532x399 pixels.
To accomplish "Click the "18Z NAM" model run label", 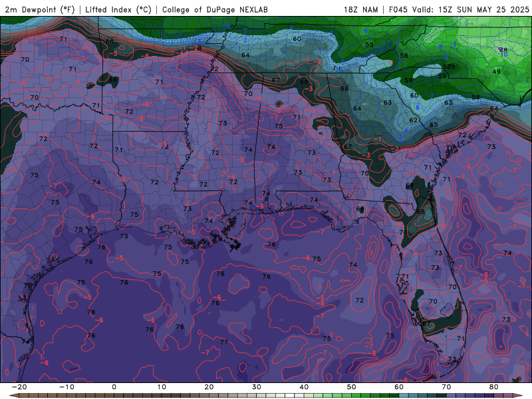I will pos(360,9).
